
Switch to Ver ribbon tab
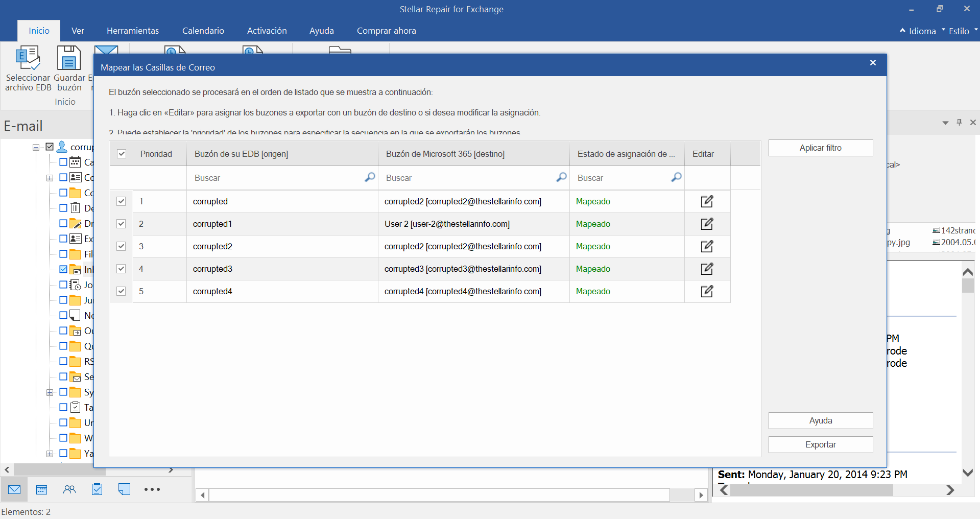pyautogui.click(x=78, y=31)
